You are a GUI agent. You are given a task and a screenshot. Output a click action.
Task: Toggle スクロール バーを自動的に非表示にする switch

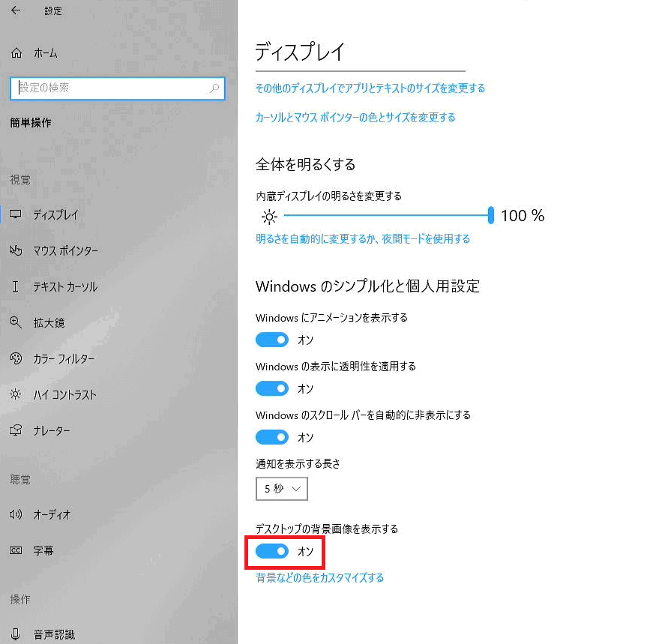tap(272, 437)
